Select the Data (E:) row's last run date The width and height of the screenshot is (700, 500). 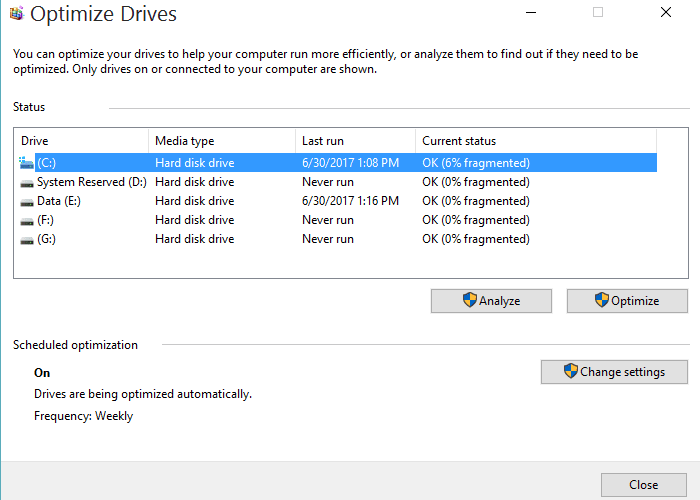coord(350,201)
